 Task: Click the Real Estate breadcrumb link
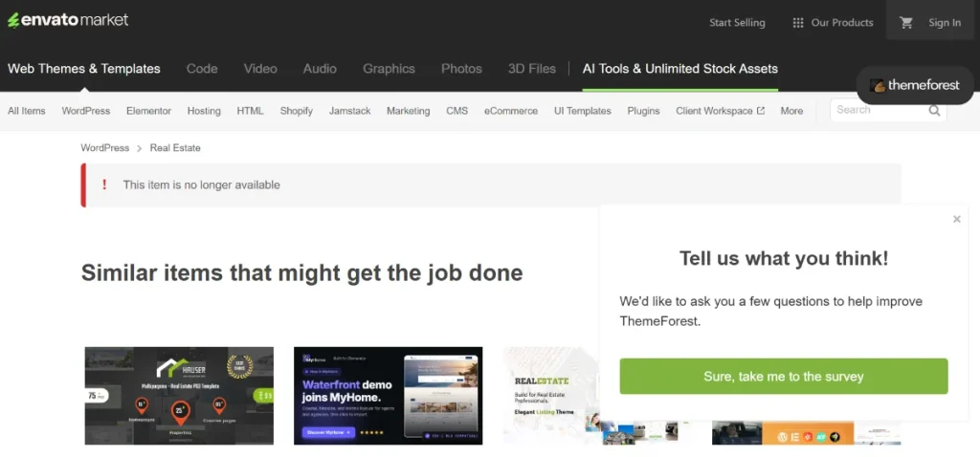[175, 148]
